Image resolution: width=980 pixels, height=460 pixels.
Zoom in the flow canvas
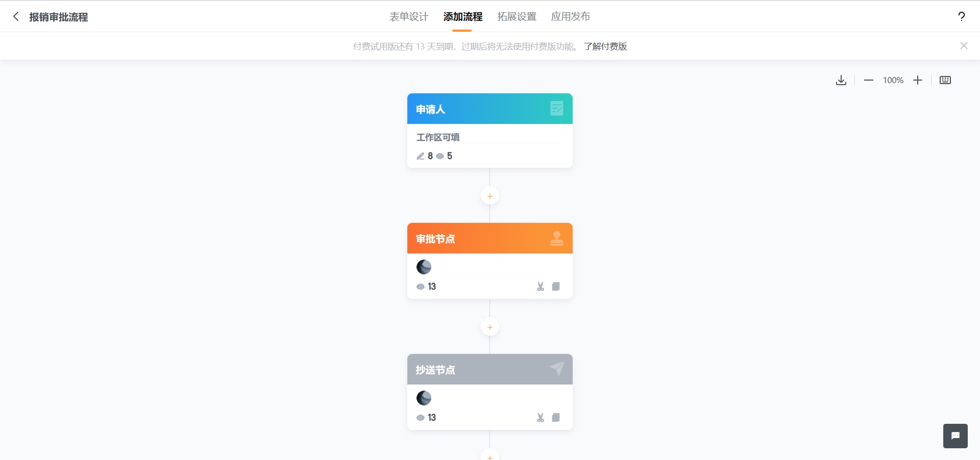tap(918, 80)
